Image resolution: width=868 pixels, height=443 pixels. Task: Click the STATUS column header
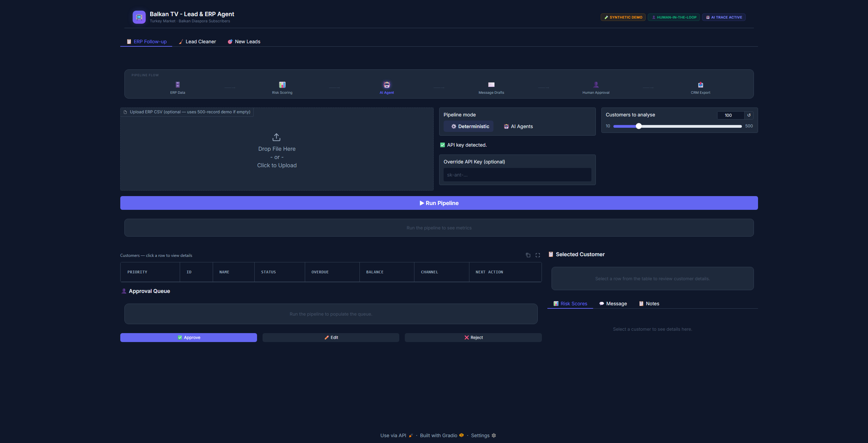click(x=279, y=272)
